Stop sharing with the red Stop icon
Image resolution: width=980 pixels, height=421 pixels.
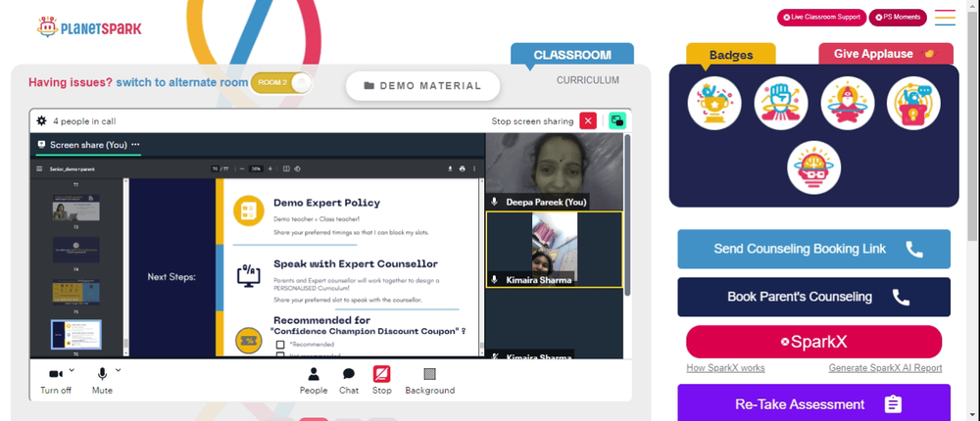382,381
